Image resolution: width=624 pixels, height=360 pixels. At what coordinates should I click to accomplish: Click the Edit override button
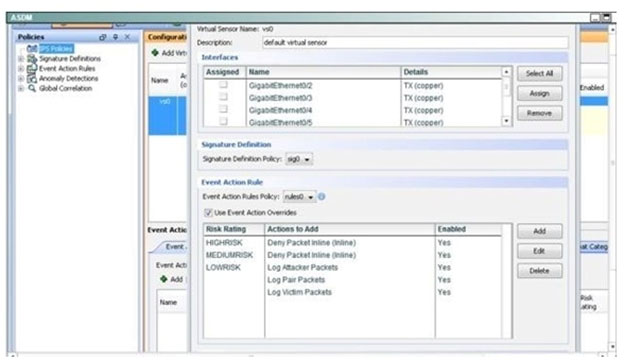(x=540, y=251)
